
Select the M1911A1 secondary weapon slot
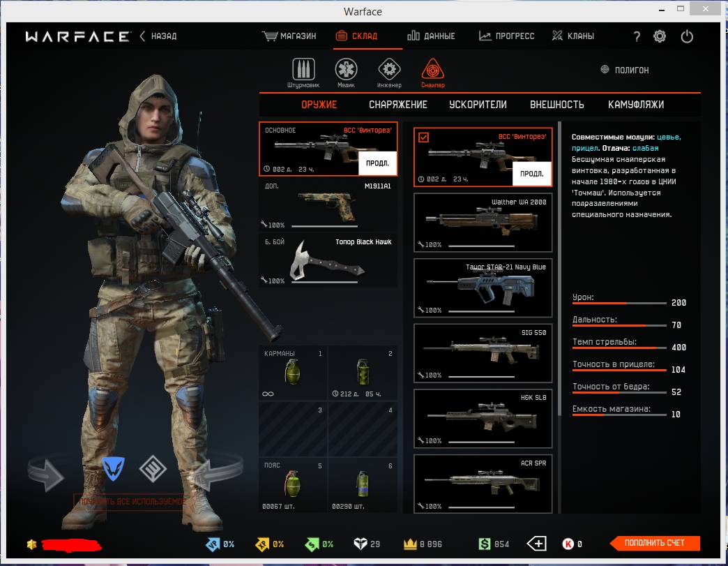[x=328, y=204]
